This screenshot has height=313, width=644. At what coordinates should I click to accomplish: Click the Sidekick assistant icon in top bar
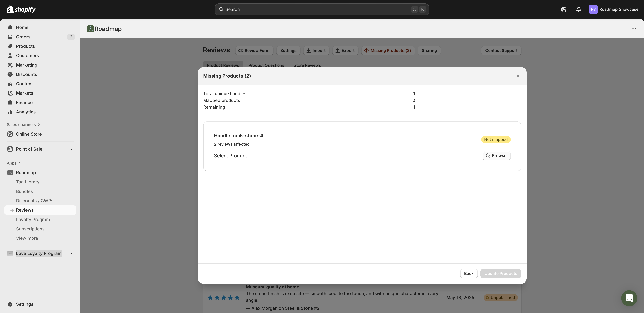pos(563,10)
